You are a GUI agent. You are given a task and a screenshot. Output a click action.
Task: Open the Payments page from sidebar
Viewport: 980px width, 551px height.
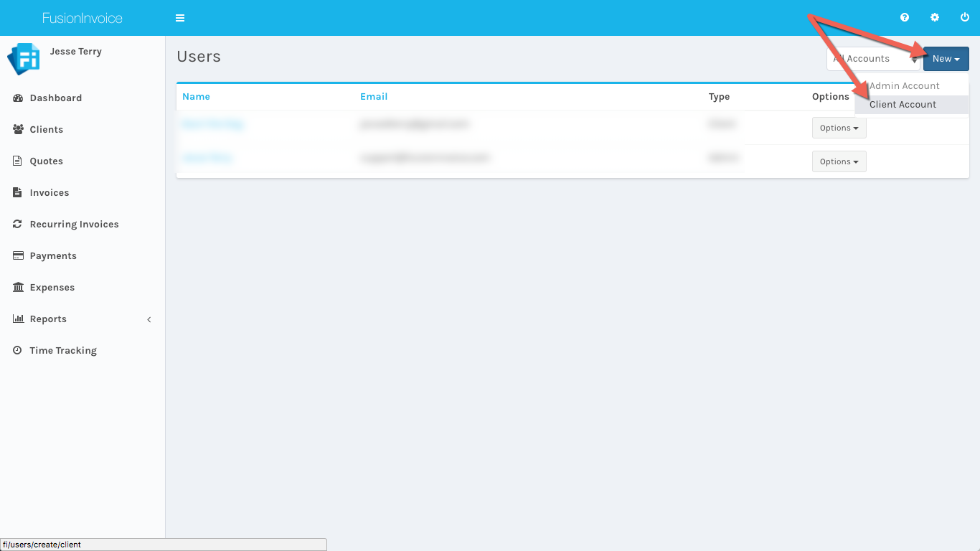coord(53,256)
